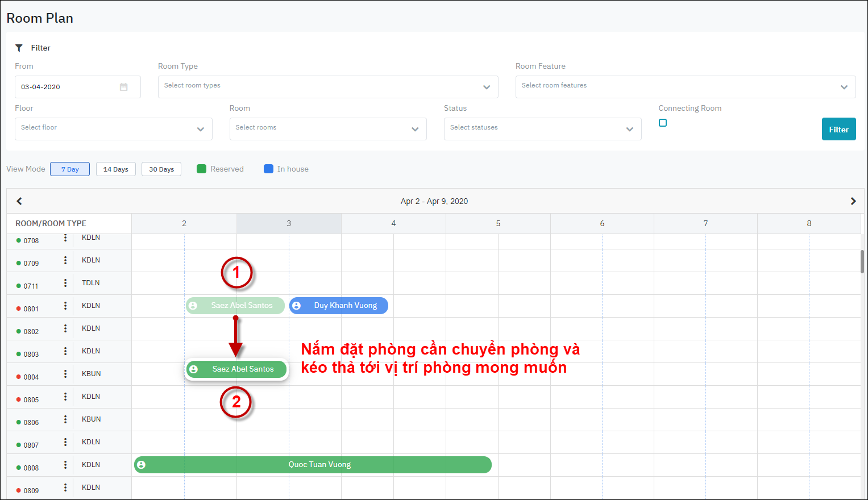Click the calendar icon in From field
Screen dimensions: 868x500
tap(124, 87)
